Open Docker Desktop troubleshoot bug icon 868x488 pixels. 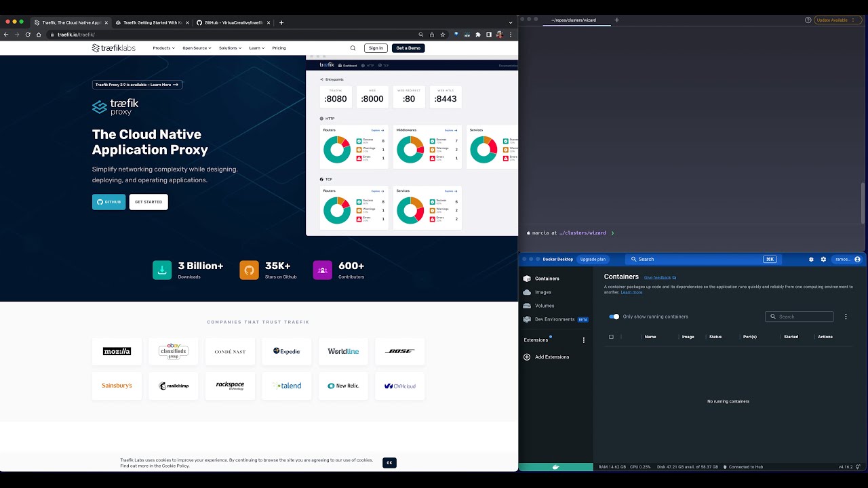pyautogui.click(x=811, y=259)
